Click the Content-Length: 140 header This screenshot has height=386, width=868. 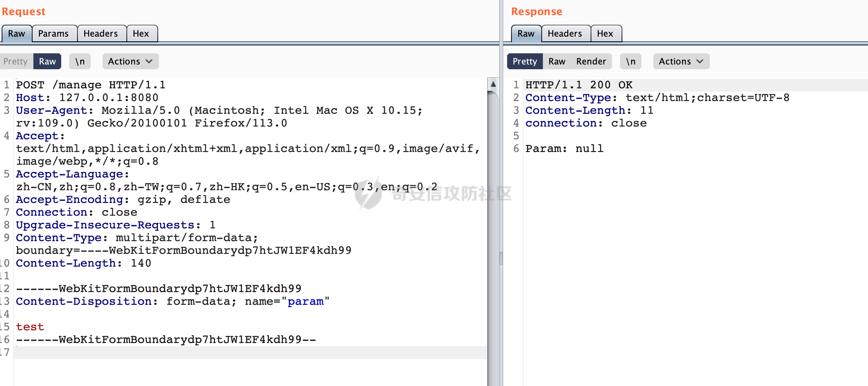(83, 263)
